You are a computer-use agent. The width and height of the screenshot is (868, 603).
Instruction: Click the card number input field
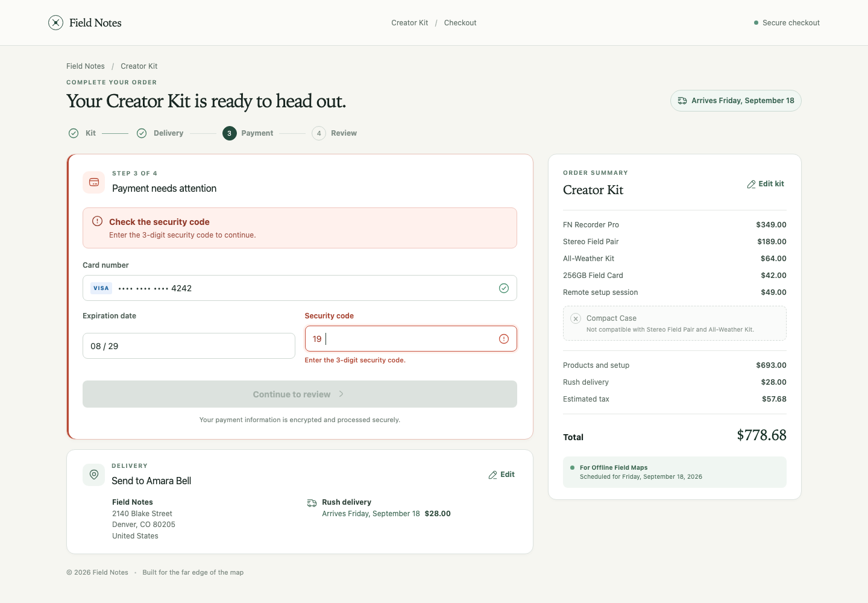(300, 288)
